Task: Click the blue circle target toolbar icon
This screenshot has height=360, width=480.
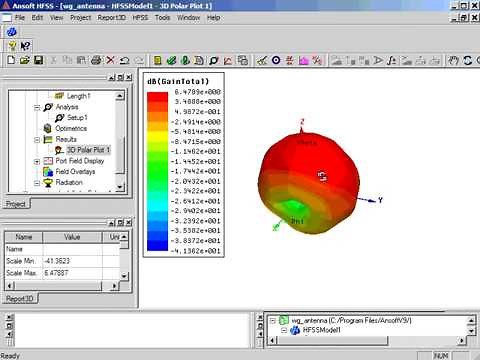Action: click(276, 60)
